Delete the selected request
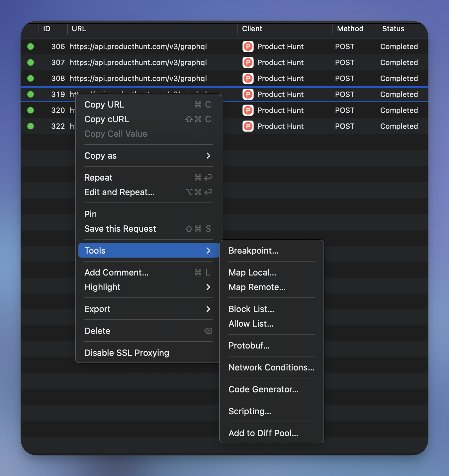 148,331
